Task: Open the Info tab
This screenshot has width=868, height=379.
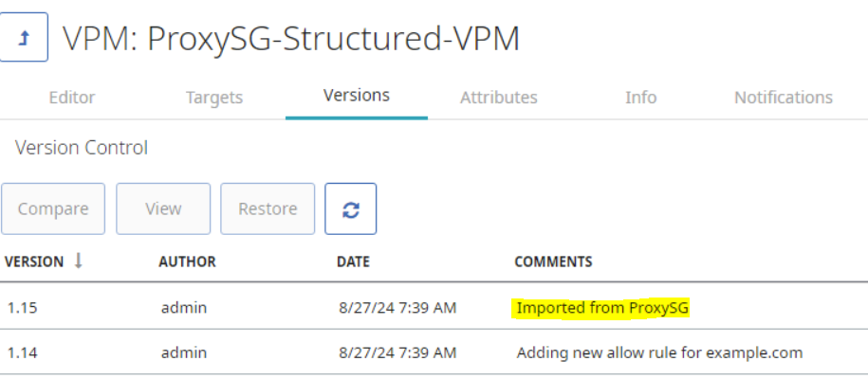Action: (641, 98)
